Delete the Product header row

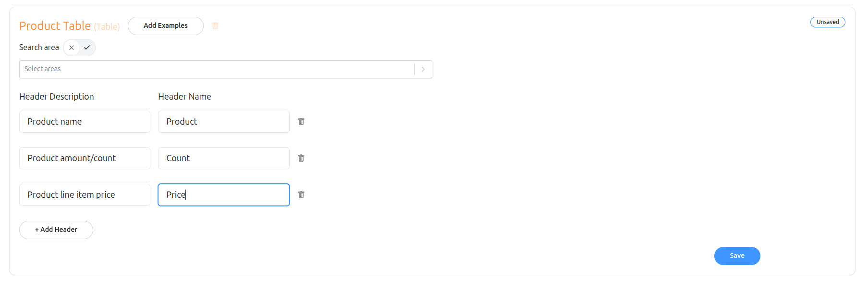pyautogui.click(x=301, y=122)
